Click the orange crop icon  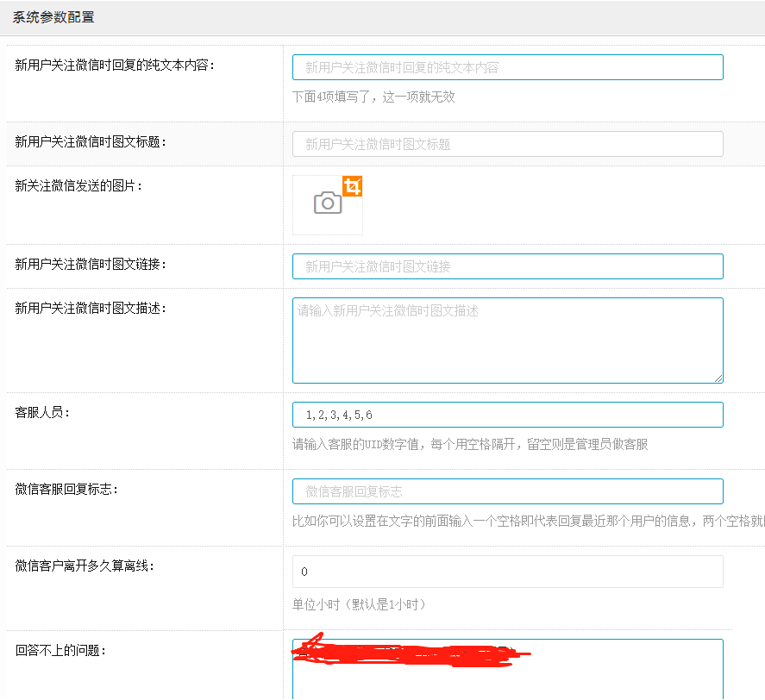352,186
